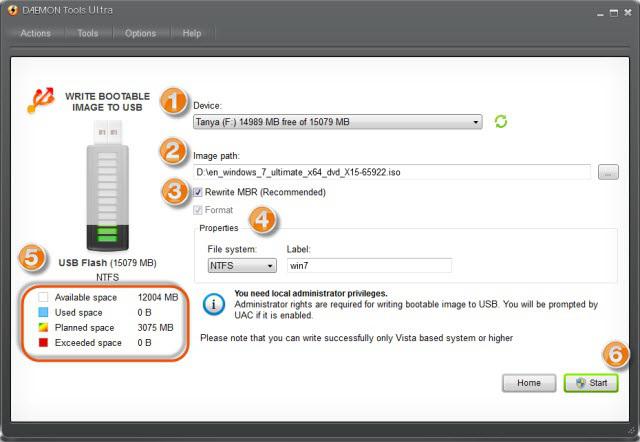640x442 pixels.
Task: Open the File system NTFS dropdown
Action: click(242, 266)
